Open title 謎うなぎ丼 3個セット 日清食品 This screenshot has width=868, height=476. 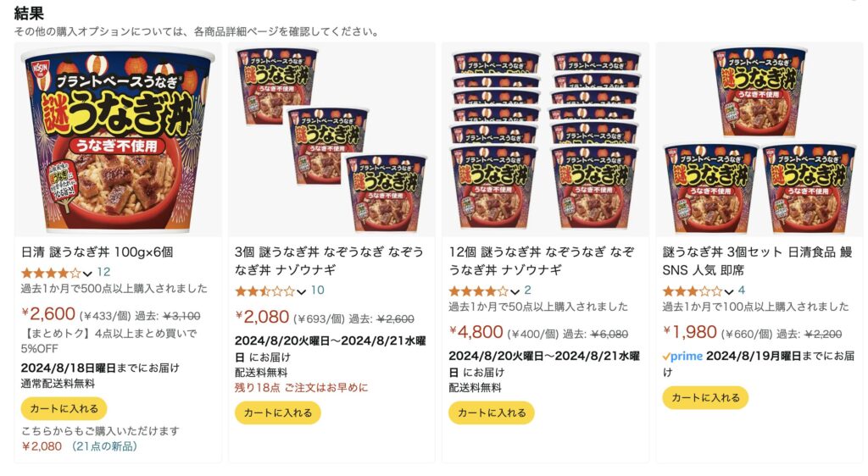click(x=757, y=261)
